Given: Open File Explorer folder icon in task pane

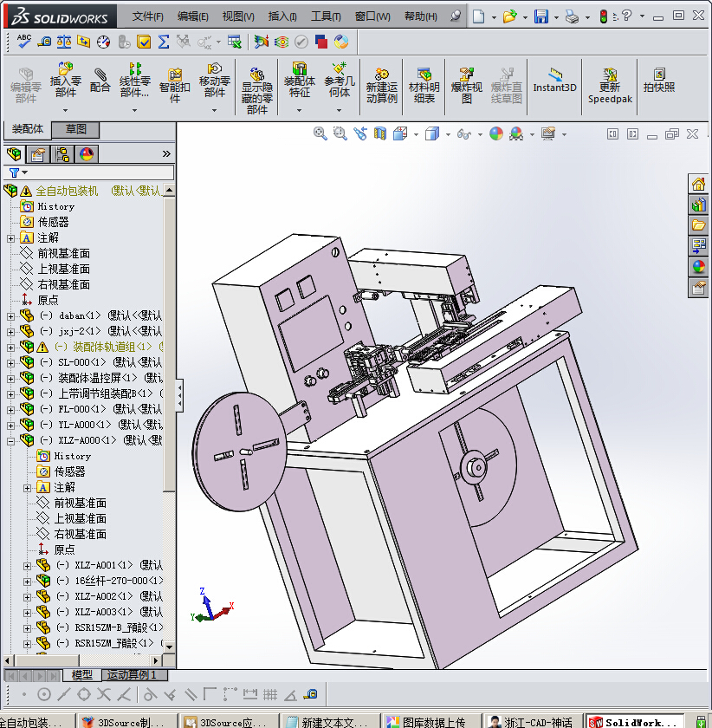Looking at the screenshot, I should point(698,225).
